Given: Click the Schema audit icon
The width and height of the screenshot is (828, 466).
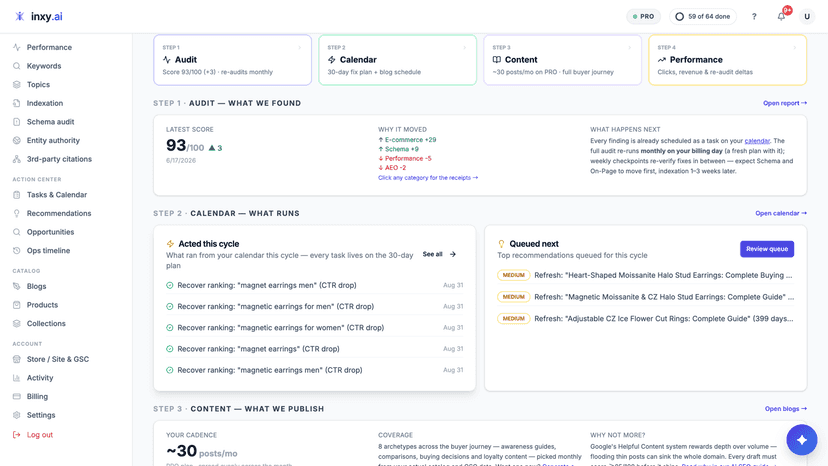Looking at the screenshot, I should coord(17,122).
